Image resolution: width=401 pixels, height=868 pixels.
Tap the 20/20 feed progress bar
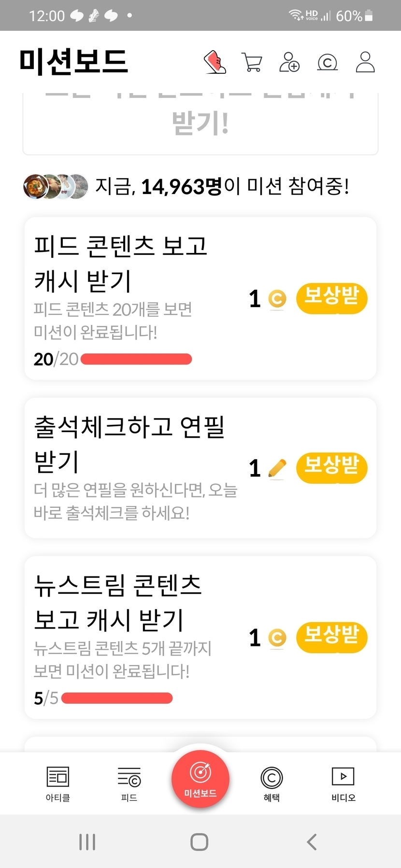(x=136, y=359)
